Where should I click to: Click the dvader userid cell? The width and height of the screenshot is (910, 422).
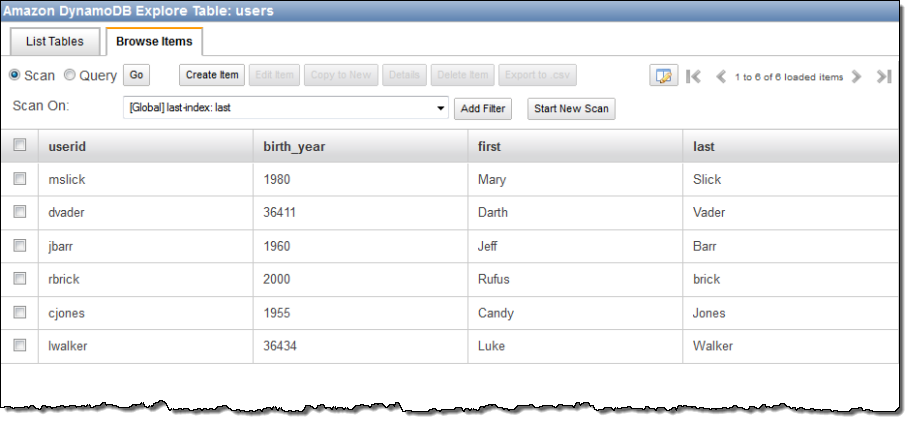point(68,212)
